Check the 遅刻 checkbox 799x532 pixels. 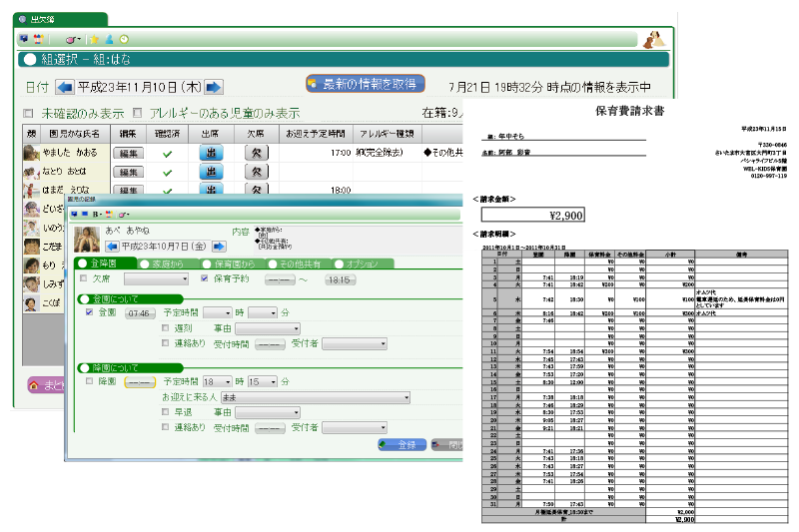(x=165, y=328)
